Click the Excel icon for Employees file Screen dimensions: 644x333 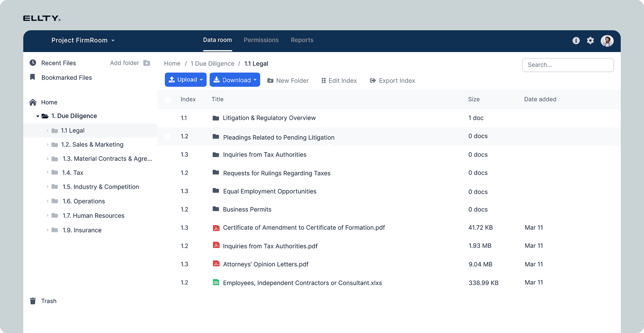pos(216,283)
